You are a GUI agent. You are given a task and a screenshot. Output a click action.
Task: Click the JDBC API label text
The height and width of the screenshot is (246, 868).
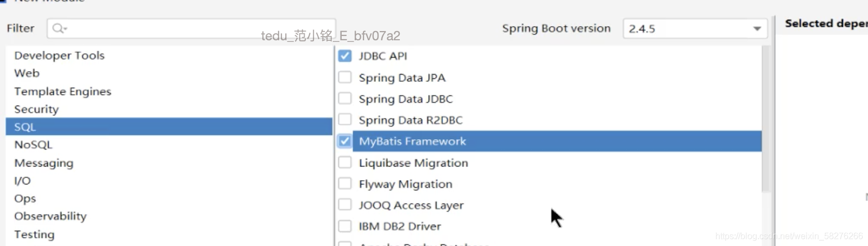point(383,56)
